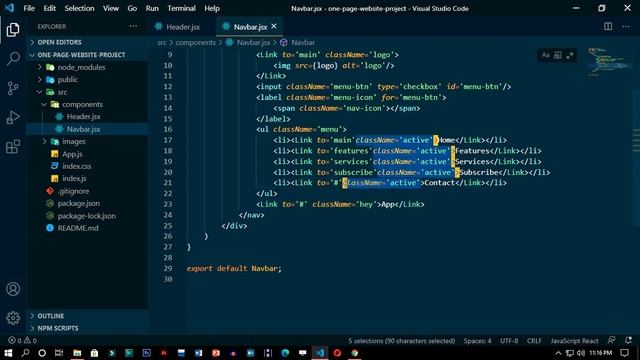Image resolution: width=640 pixels, height=360 pixels.
Task: Open the Source Control view
Action: 13,88
